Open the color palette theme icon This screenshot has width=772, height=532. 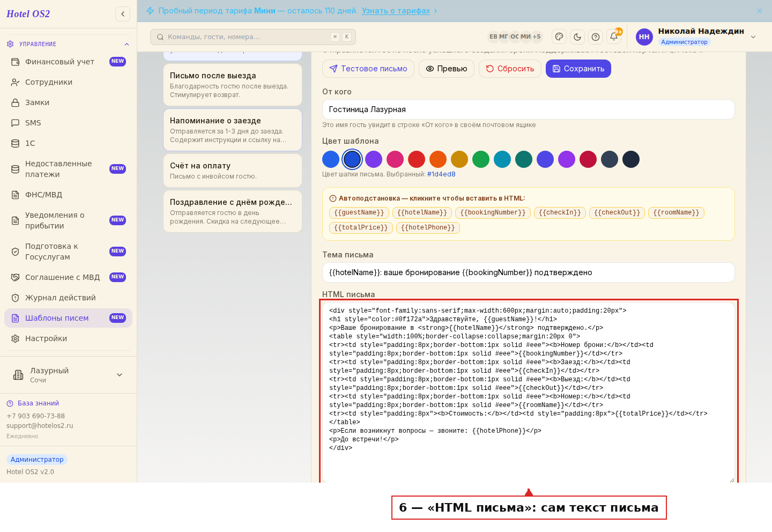559,36
